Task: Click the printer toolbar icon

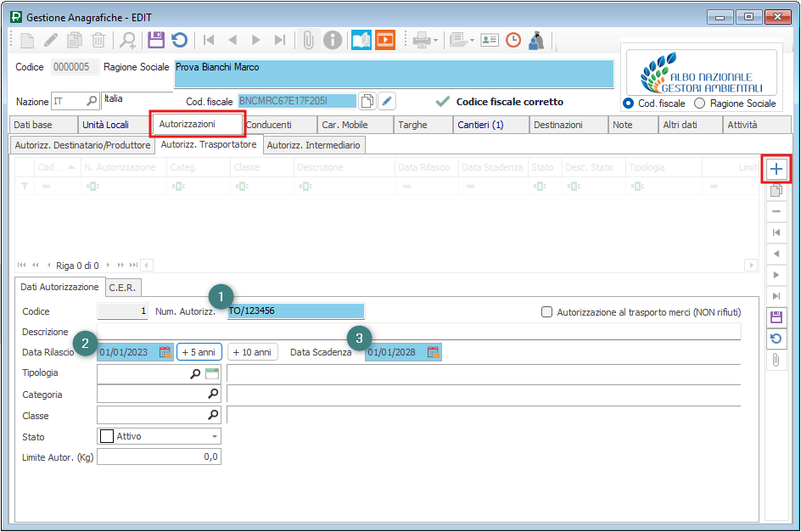Action: click(422, 40)
